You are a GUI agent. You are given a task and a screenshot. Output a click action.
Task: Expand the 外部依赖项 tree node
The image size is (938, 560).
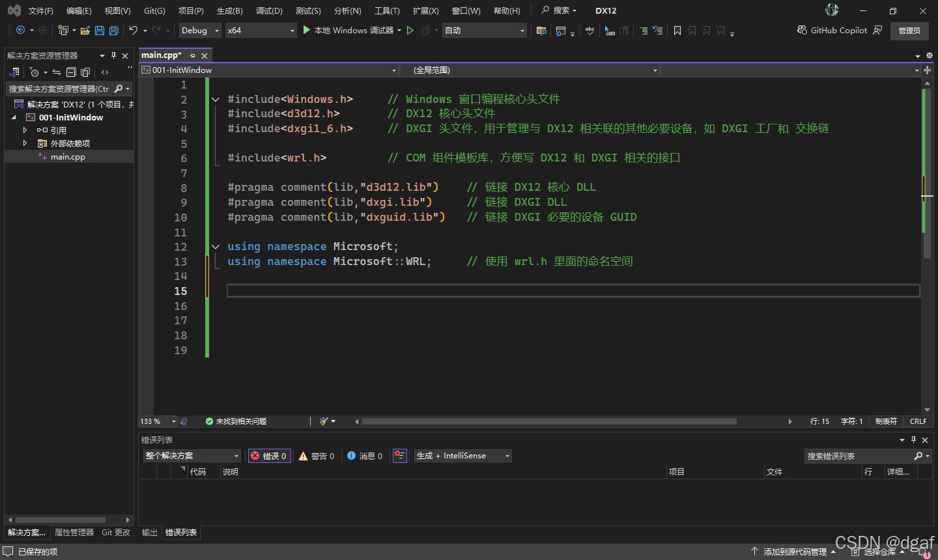[24, 143]
